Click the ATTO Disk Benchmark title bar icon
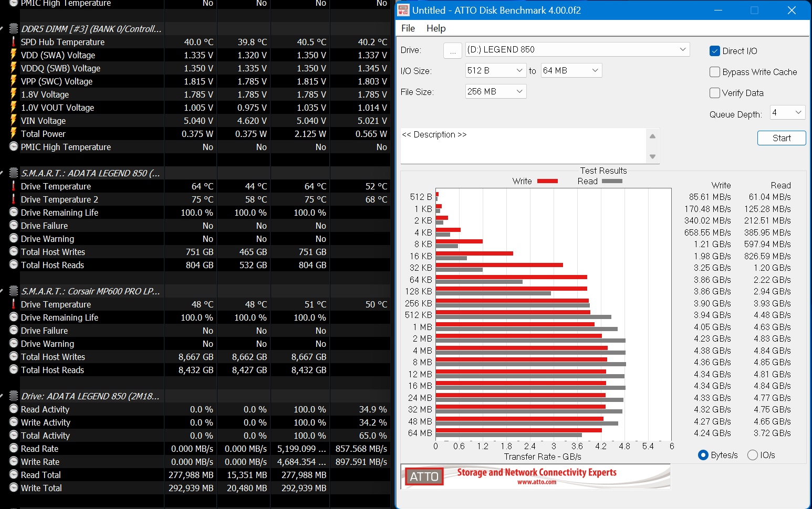 (403, 10)
